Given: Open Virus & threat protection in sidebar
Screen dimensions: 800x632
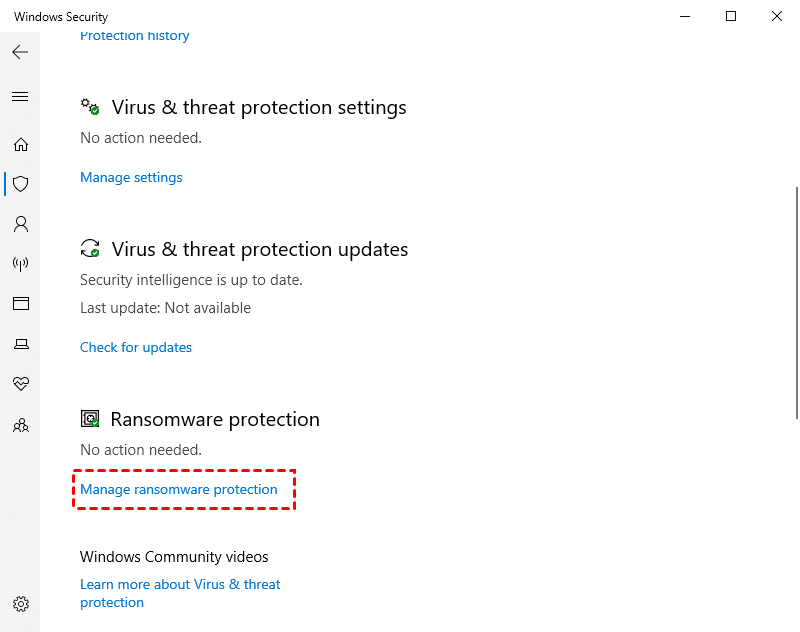Looking at the screenshot, I should tap(20, 184).
